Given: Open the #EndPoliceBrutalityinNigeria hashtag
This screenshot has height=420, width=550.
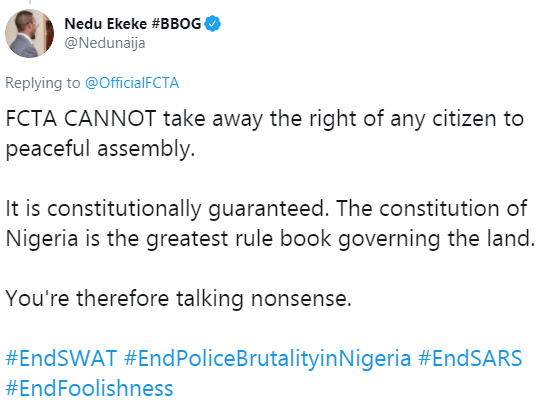Looking at the screenshot, I should [267, 358].
